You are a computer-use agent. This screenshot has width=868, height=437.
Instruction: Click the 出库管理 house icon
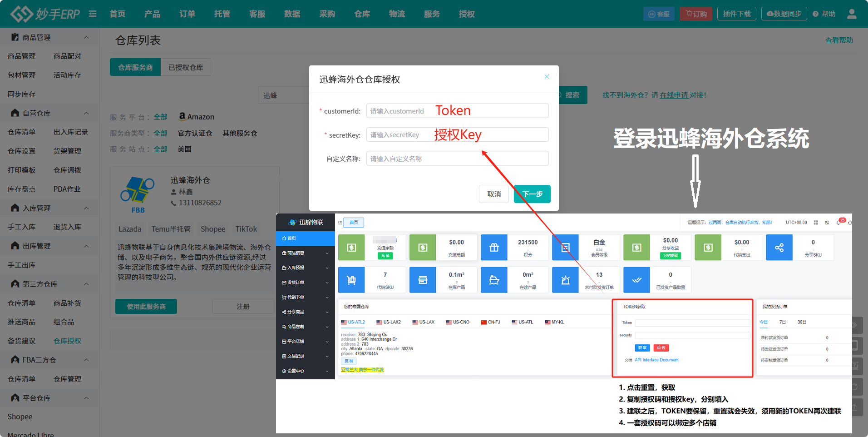[x=15, y=246]
